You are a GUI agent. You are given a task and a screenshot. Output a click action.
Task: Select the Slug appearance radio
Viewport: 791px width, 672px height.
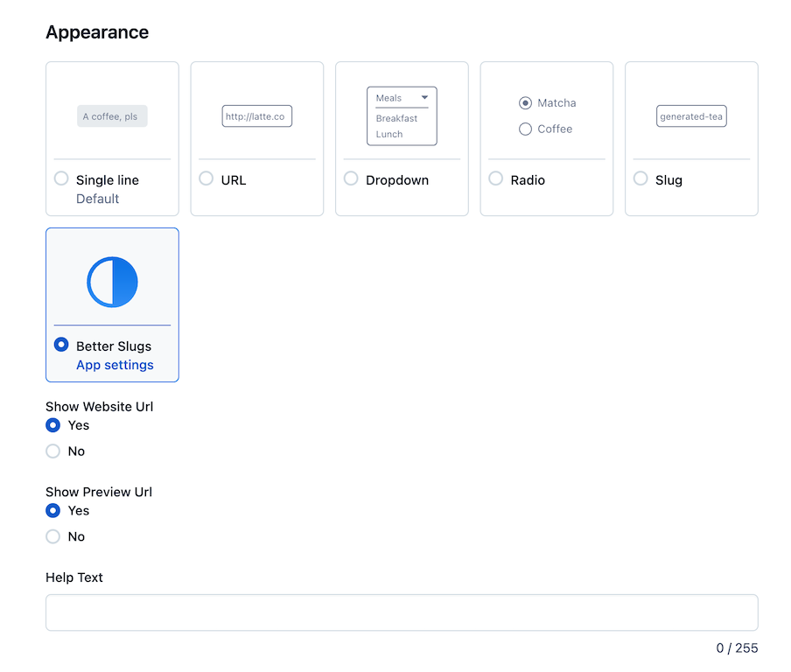(640, 178)
